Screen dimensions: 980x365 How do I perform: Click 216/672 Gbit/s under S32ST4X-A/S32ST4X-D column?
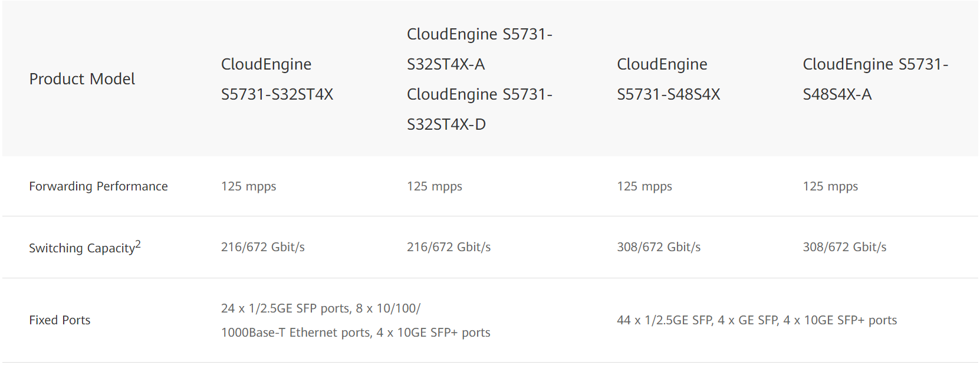[448, 247]
